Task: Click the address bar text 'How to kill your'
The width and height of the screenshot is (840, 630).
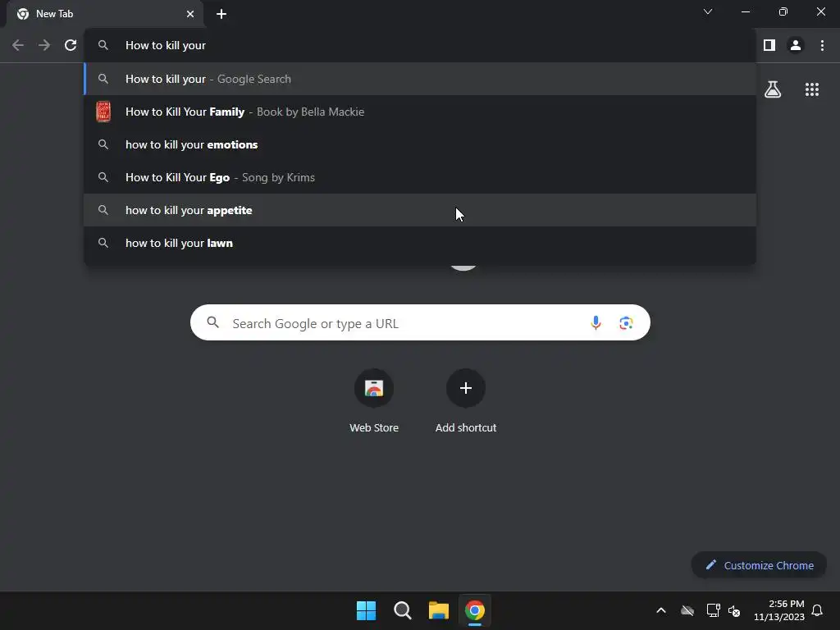Action: coord(166,46)
